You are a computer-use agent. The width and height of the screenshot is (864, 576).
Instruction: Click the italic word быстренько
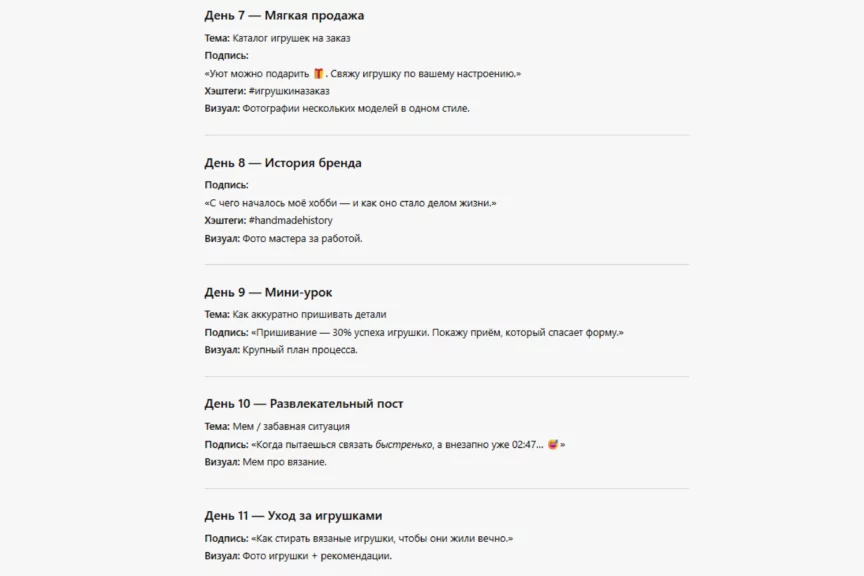point(403,444)
